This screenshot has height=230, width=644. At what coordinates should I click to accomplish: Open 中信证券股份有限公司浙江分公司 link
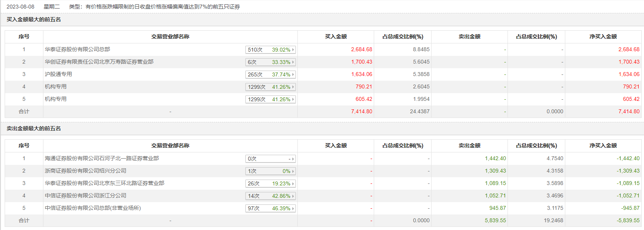pyautogui.click(x=85, y=195)
